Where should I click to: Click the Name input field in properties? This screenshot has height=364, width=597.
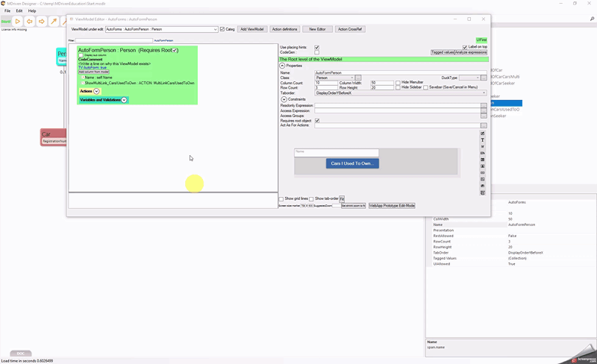pos(399,72)
